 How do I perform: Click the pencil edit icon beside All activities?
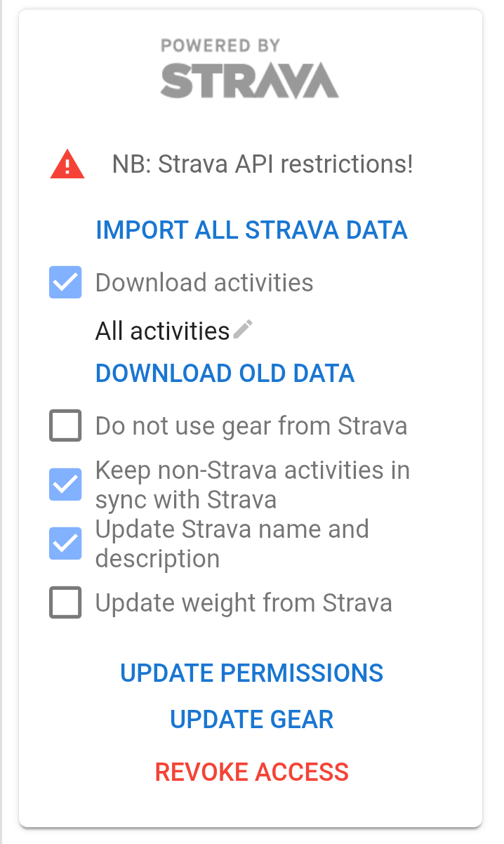coord(243,329)
